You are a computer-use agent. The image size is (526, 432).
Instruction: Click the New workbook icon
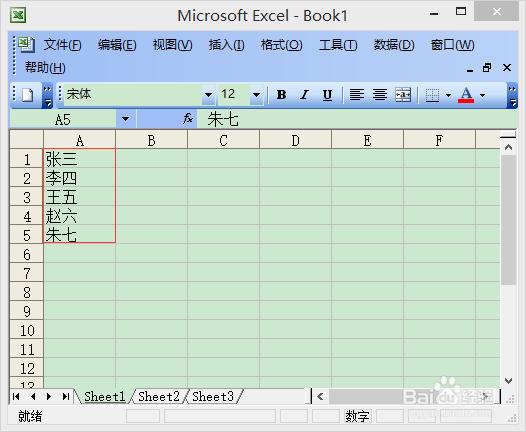[x=28, y=95]
